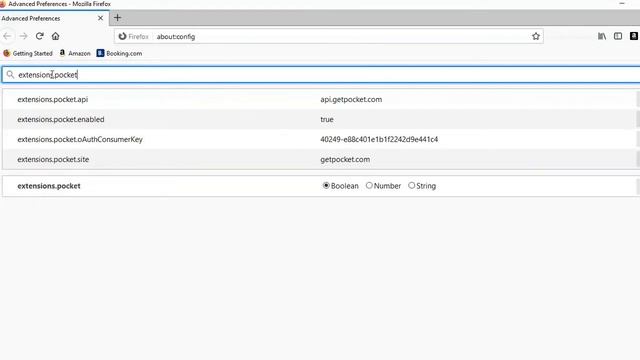Click the getpocket.com value
This screenshot has height=360, width=640.
pyautogui.click(x=345, y=159)
